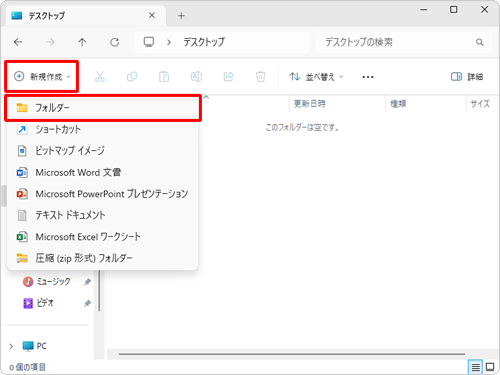Image resolution: width=500 pixels, height=375 pixels.
Task: Toggle the 詳細 details pane button
Action: point(467,77)
